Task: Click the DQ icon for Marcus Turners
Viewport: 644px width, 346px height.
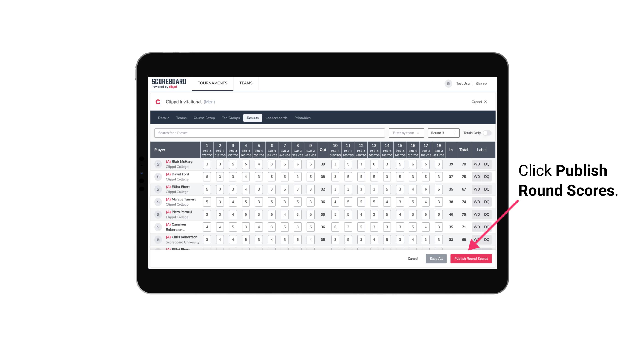Action: [x=487, y=202]
